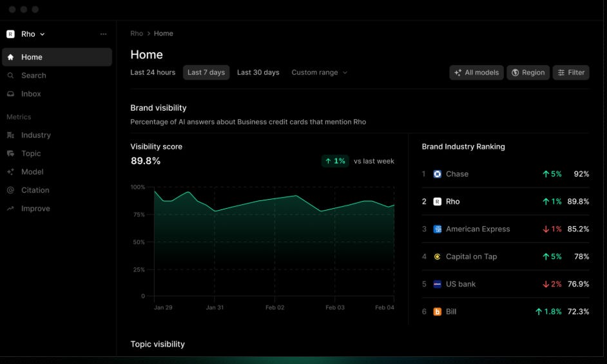Click Chase's 92% score value
The height and width of the screenshot is (364, 607).
point(581,174)
